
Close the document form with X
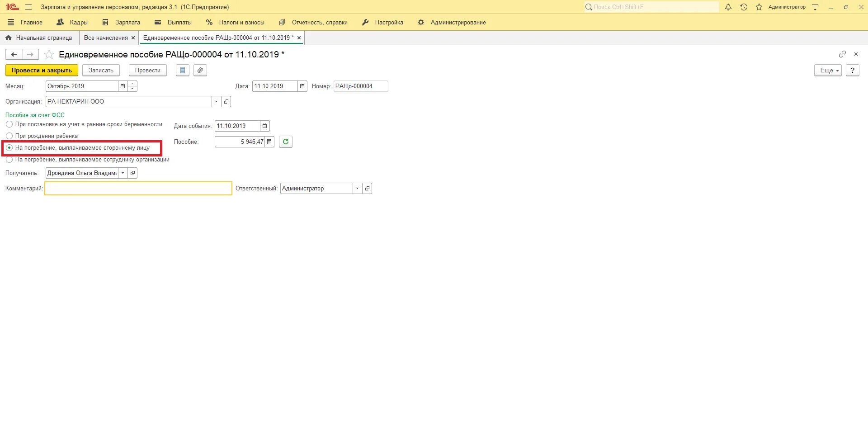[x=856, y=54]
